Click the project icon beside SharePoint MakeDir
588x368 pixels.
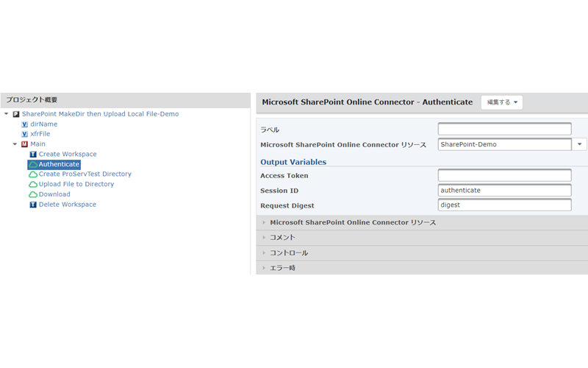click(x=16, y=114)
